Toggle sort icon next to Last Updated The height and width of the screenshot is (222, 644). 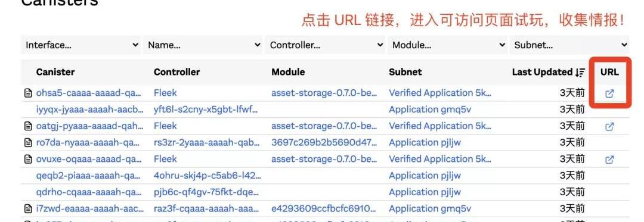click(580, 72)
